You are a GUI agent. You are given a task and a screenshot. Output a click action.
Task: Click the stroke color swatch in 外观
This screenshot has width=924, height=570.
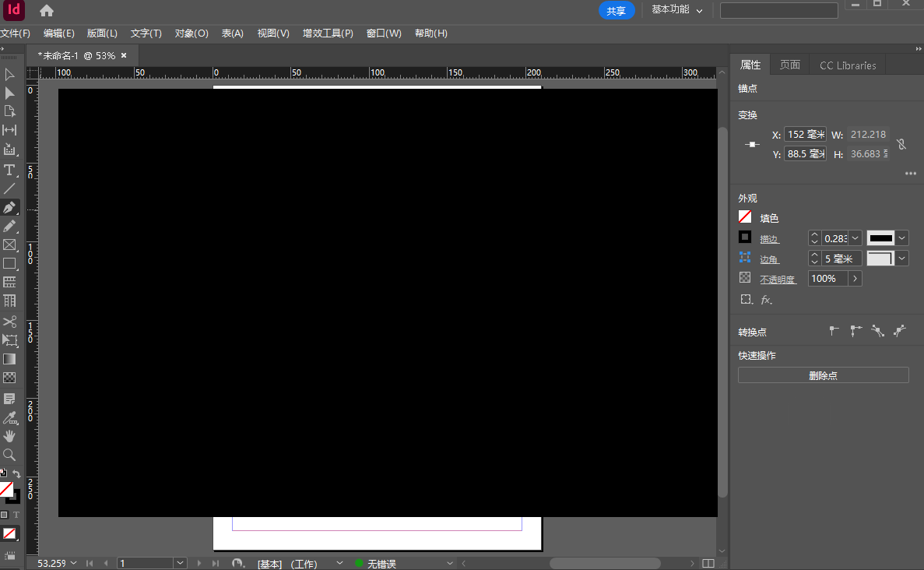(x=745, y=237)
